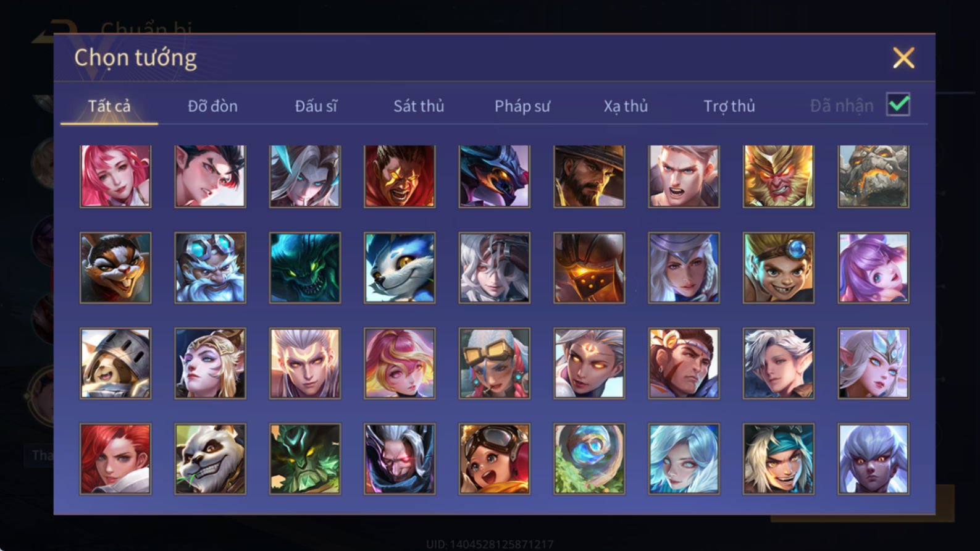Switch to the Đỡ đòn tab
980x551 pixels.
(212, 106)
